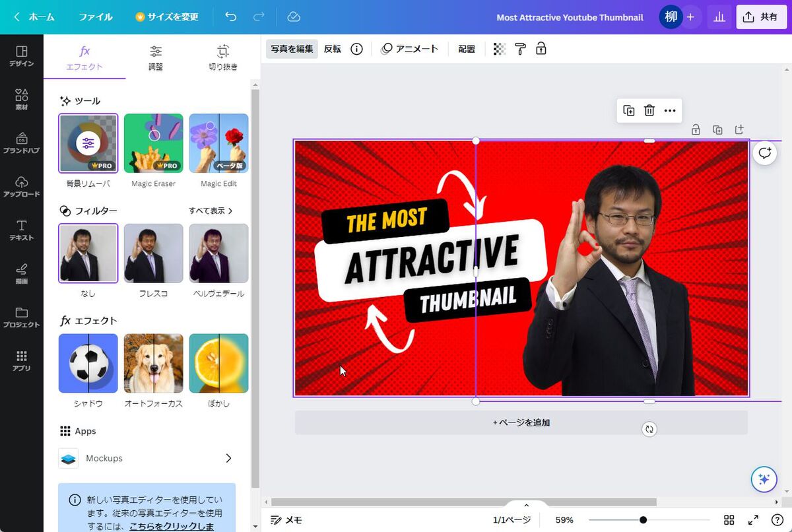The height and width of the screenshot is (532, 792).
Task: Open the テキスト text panel
Action: pyautogui.click(x=22, y=230)
